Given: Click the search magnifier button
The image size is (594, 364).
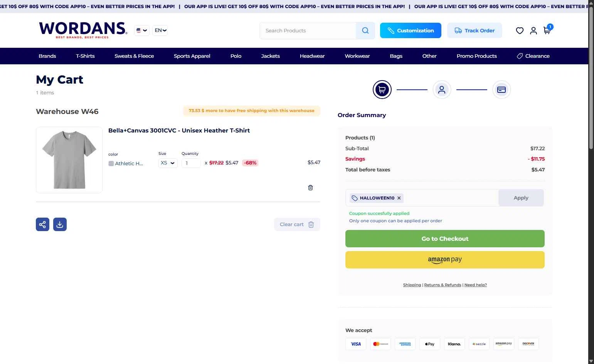Looking at the screenshot, I should (x=365, y=30).
